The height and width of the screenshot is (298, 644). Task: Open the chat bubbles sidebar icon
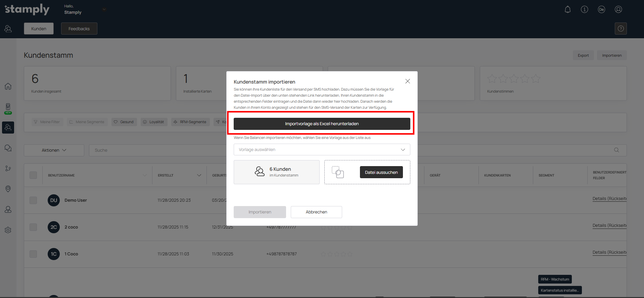click(8, 148)
